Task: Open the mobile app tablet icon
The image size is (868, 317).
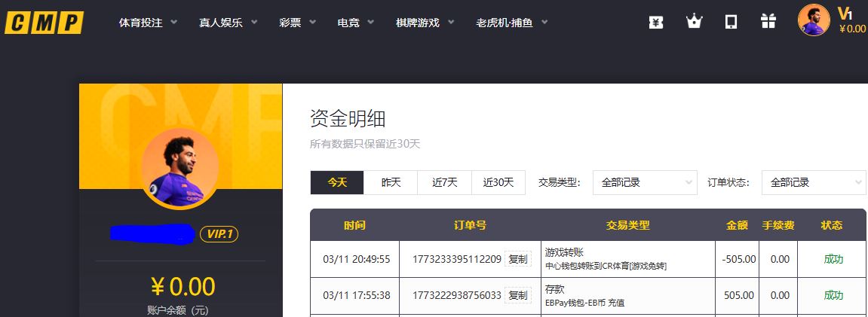Action: click(731, 23)
